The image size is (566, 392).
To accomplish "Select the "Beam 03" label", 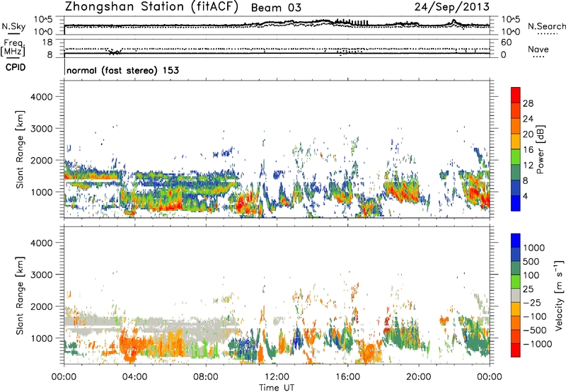I will pyautogui.click(x=276, y=8).
